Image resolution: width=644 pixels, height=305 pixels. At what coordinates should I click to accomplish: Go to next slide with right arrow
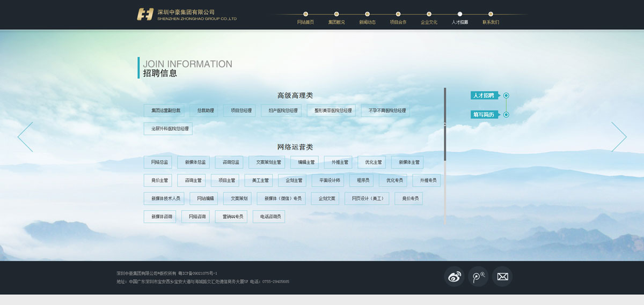pyautogui.click(x=619, y=137)
